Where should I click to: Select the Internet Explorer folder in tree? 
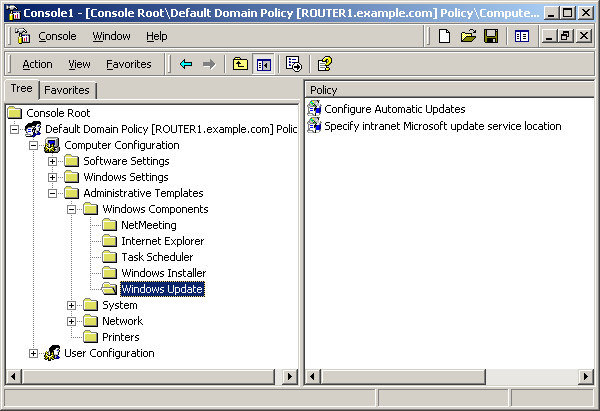[162, 241]
